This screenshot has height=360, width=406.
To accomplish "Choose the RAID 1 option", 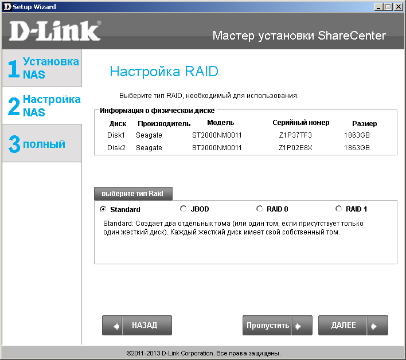I will [x=338, y=209].
